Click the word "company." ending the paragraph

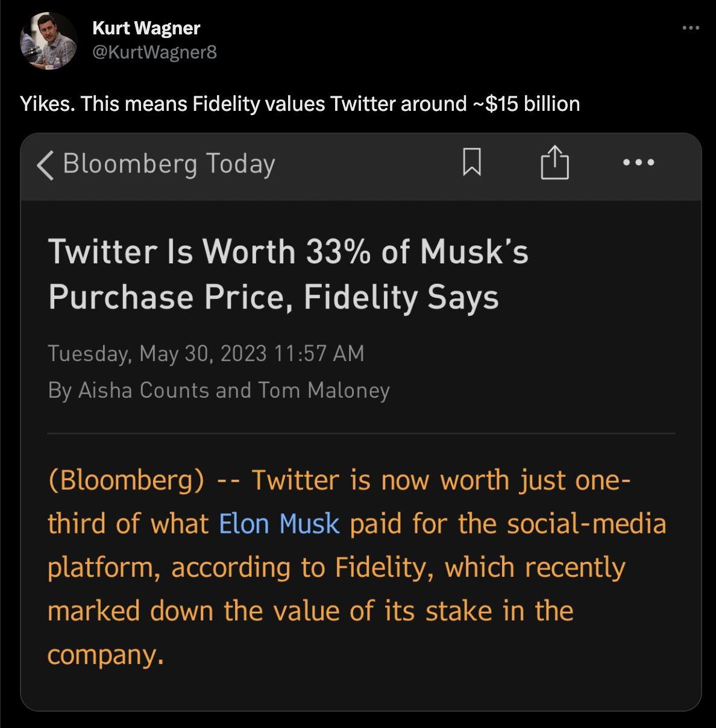105,654
